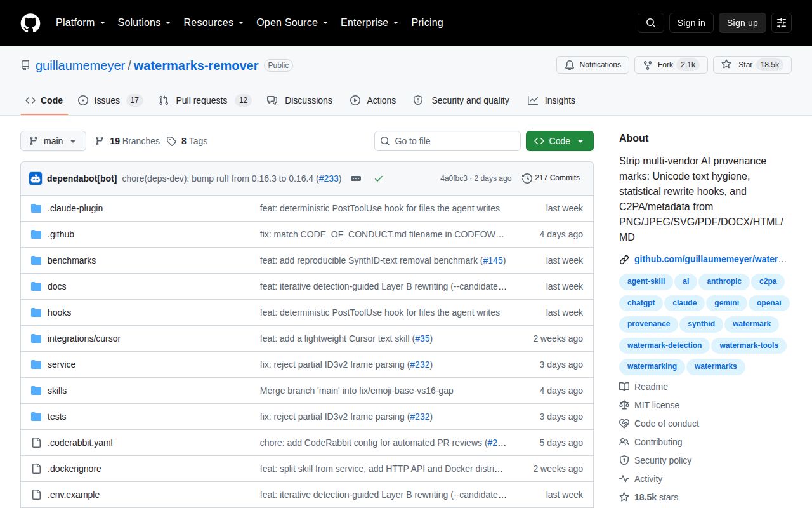This screenshot has height=508, width=812.
Task: Click the Activity pulse icon
Action: coord(624,479)
